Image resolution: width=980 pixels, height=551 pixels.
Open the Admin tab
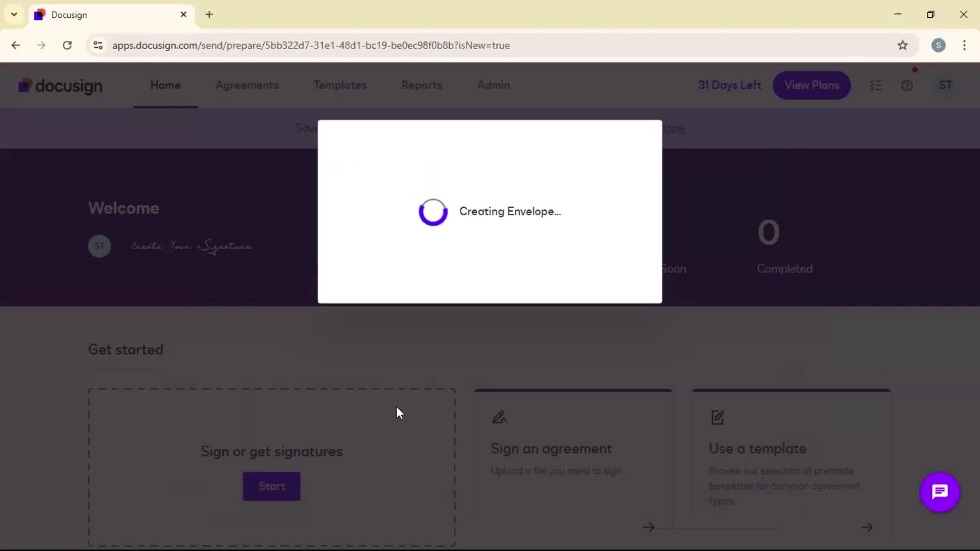pos(494,85)
